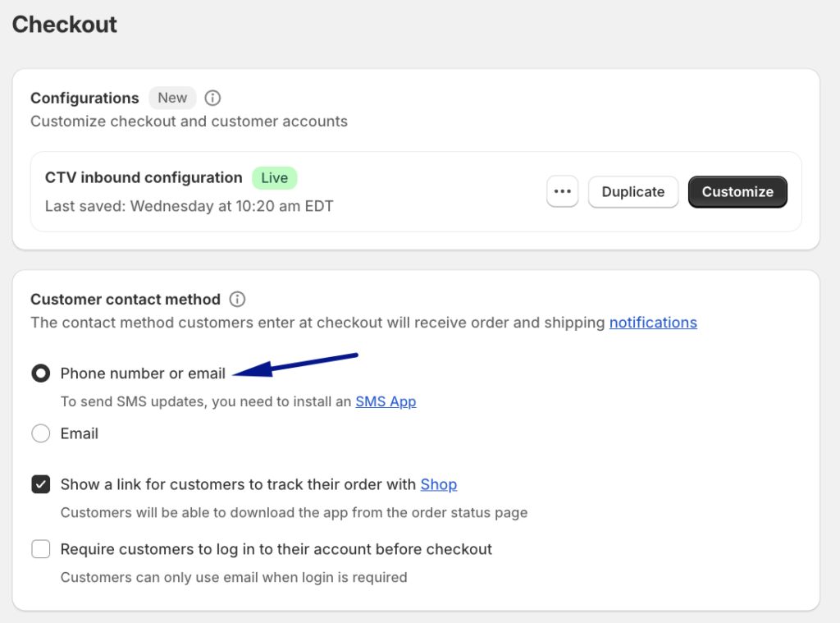Follow the SMS App link
The image size is (840, 623).
(386, 401)
